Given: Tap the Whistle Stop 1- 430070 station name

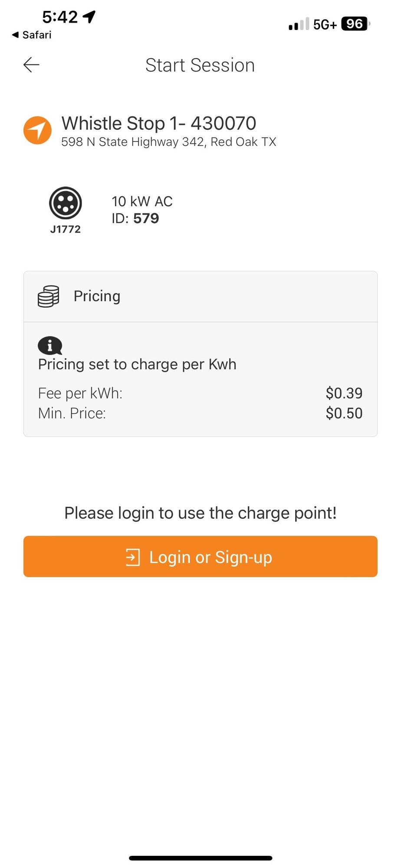Looking at the screenshot, I should coord(159,123).
